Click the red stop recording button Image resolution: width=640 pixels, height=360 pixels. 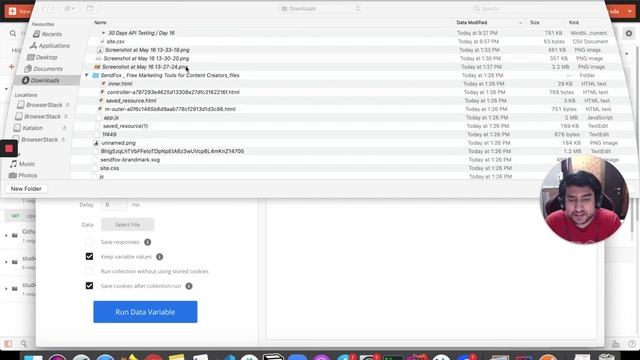click(x=9, y=149)
